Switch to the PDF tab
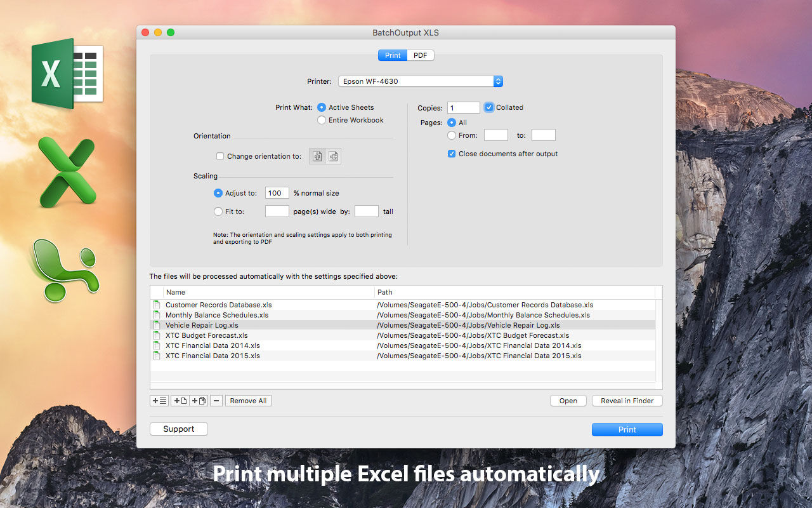The image size is (812, 508). coord(421,55)
